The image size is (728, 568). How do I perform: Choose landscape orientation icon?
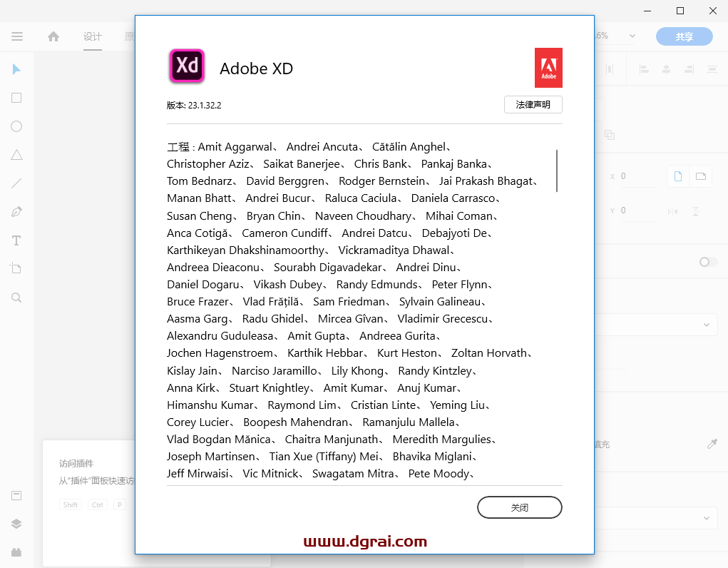click(x=701, y=176)
